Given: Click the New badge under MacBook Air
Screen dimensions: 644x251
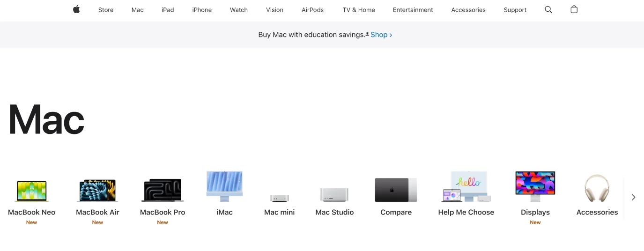Looking at the screenshot, I should click(x=97, y=222).
